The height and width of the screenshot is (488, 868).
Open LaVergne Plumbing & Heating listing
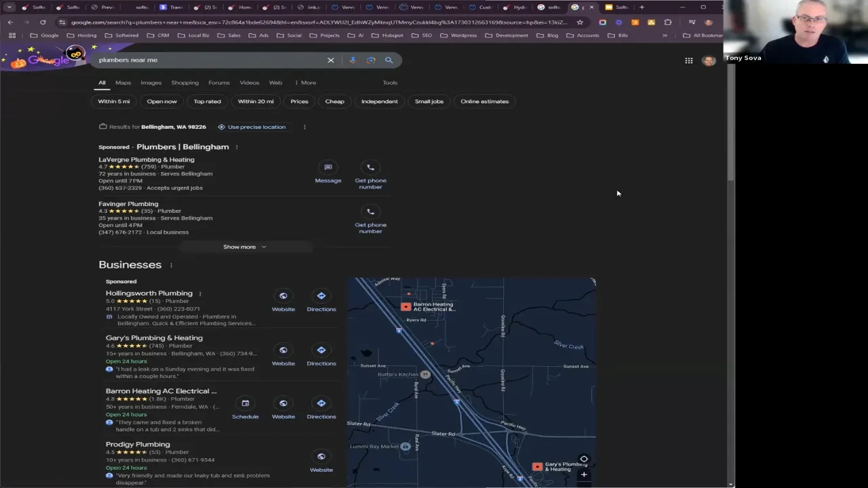click(x=146, y=160)
